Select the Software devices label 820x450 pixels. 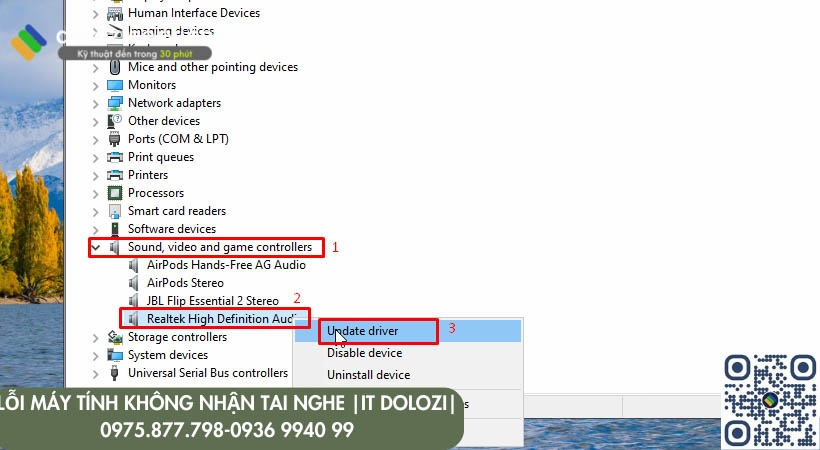click(x=172, y=229)
